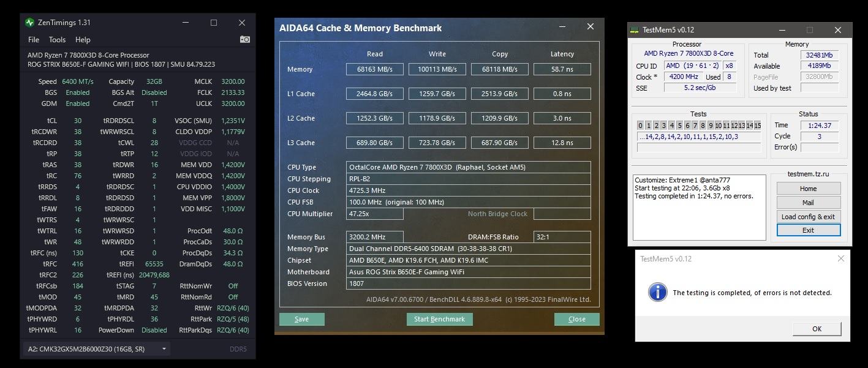Close the TestMem5 completion dialog

point(840,258)
